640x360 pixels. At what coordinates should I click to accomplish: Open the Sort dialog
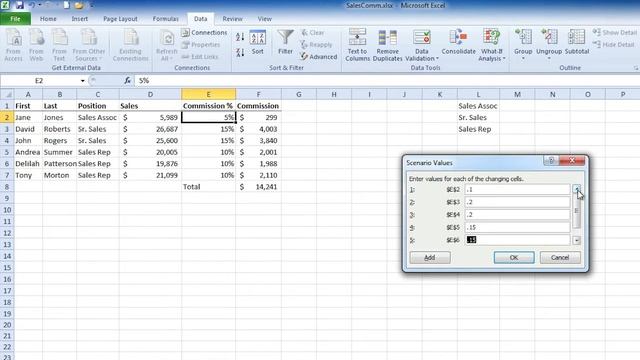[258, 43]
